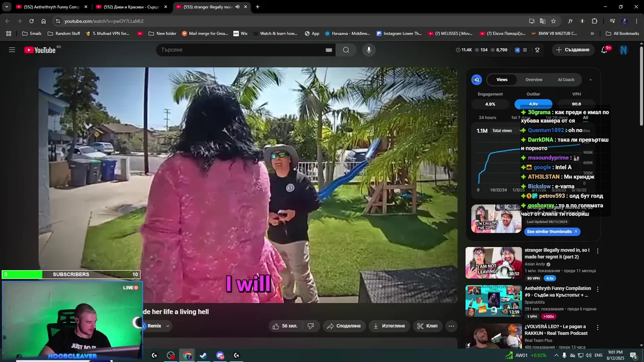Open Steam from the taskbar
The image size is (644, 362).
click(x=203, y=355)
